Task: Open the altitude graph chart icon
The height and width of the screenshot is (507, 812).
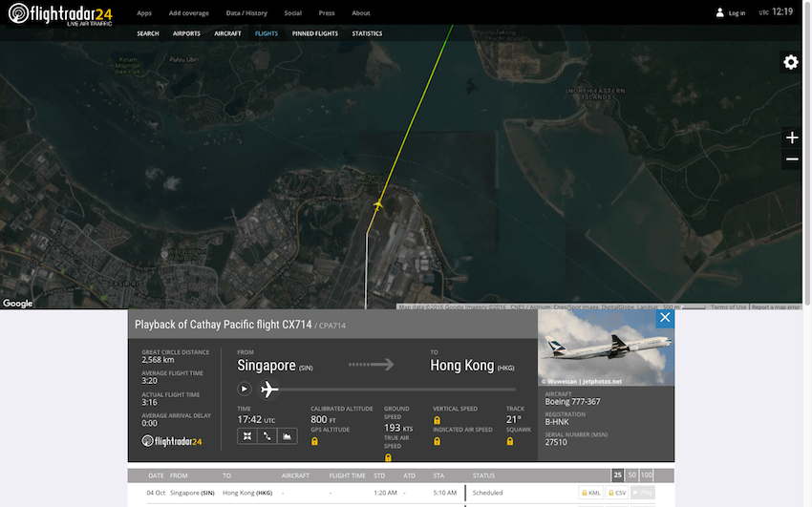Action: coord(287,436)
